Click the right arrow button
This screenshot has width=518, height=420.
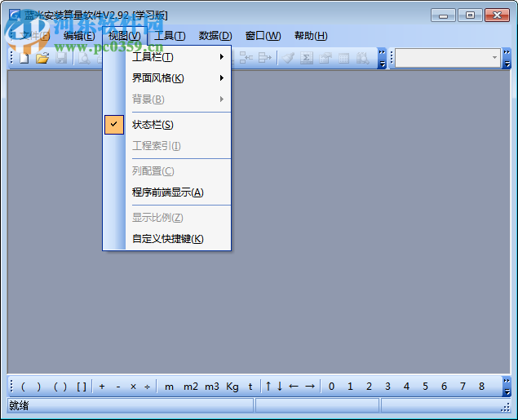pos(310,386)
